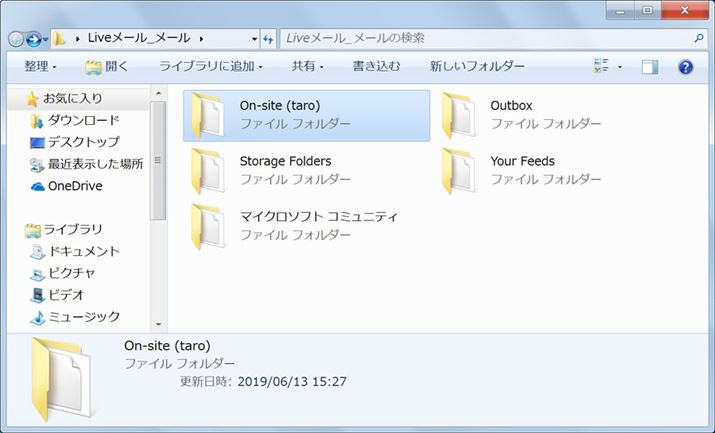Screen dimensions: 715x433
Task: Toggle the preview pane icon
Action: [650, 67]
